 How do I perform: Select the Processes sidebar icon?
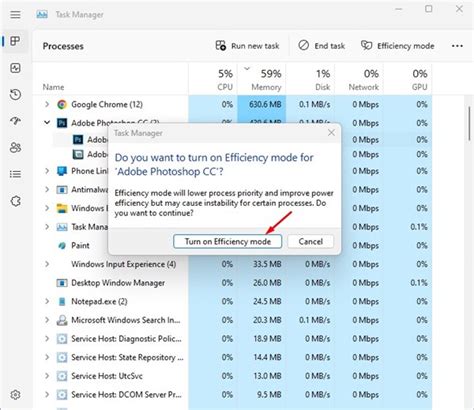coord(15,41)
